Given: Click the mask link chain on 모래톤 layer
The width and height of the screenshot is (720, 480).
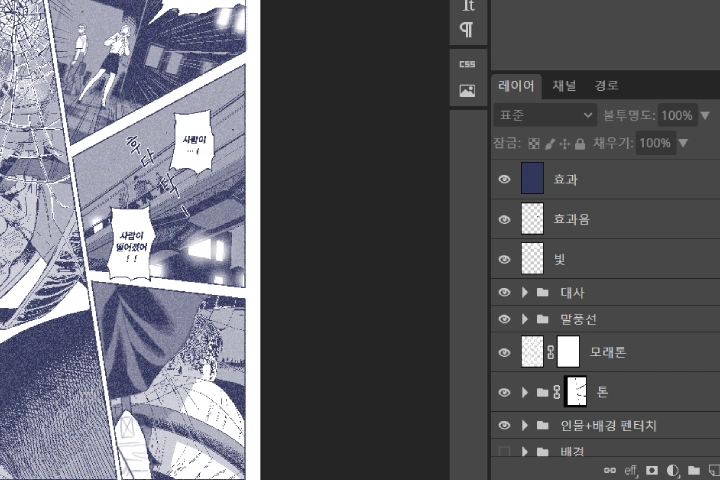Looking at the screenshot, I should coord(551,352).
